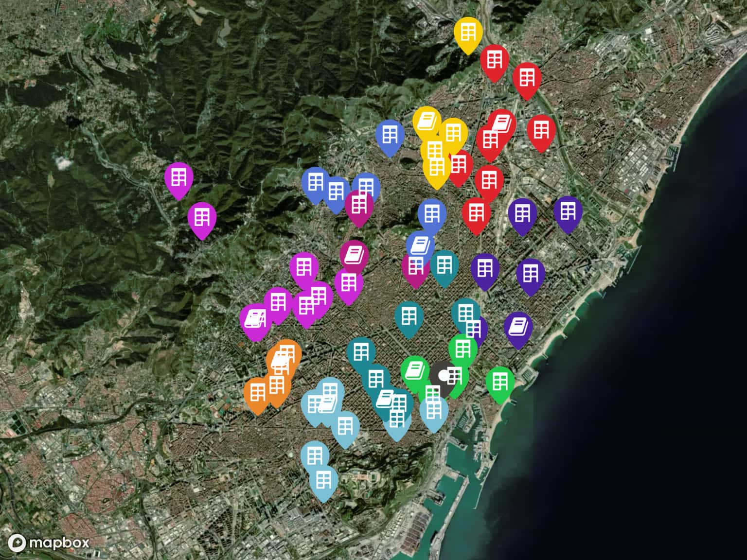Click the northernmost royal blue building marker
747x560 pixels.
[390, 135]
